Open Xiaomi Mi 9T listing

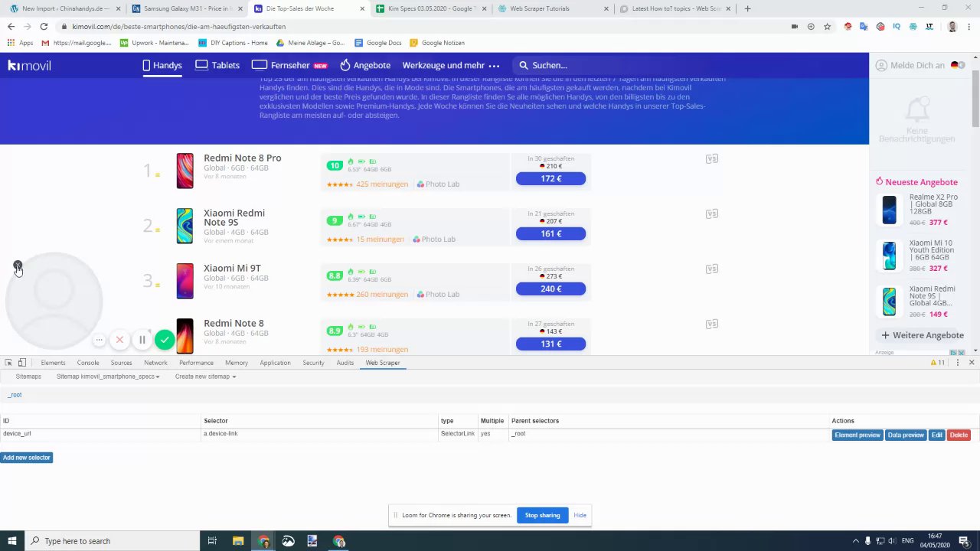pos(232,268)
